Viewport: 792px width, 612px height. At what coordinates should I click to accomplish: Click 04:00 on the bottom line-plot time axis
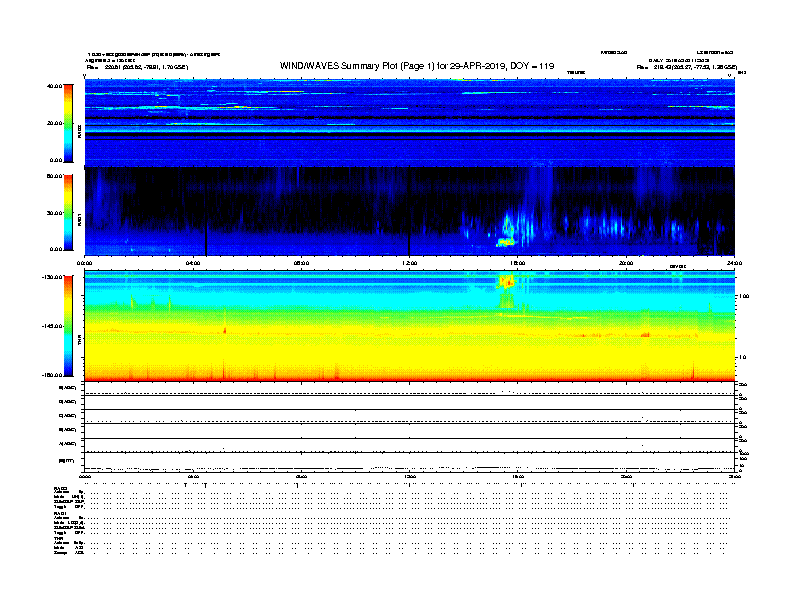coord(193,477)
